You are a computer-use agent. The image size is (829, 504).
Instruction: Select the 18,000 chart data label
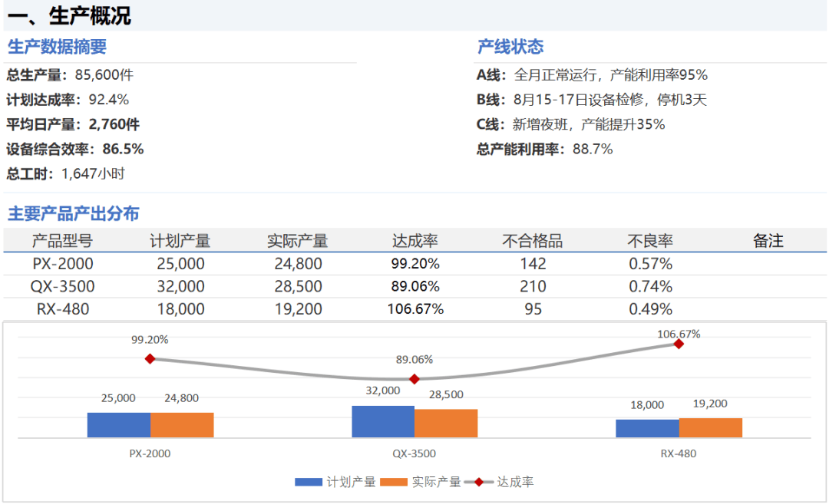(x=647, y=405)
